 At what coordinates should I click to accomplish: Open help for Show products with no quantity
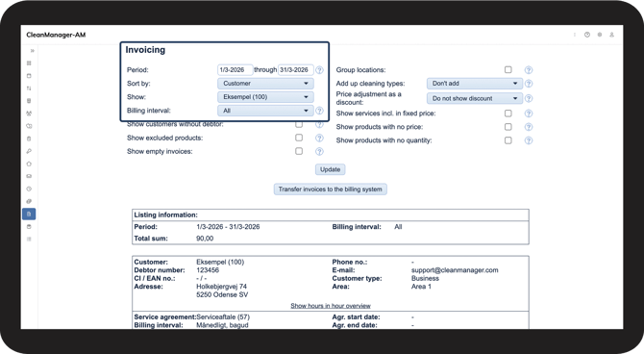coord(529,140)
